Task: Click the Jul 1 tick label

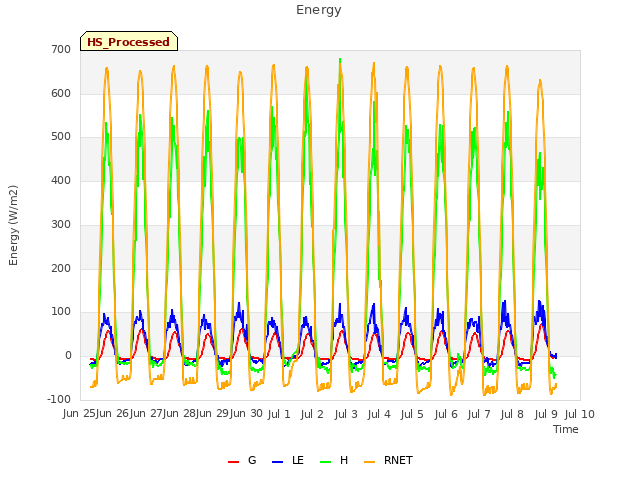Action: click(x=279, y=414)
